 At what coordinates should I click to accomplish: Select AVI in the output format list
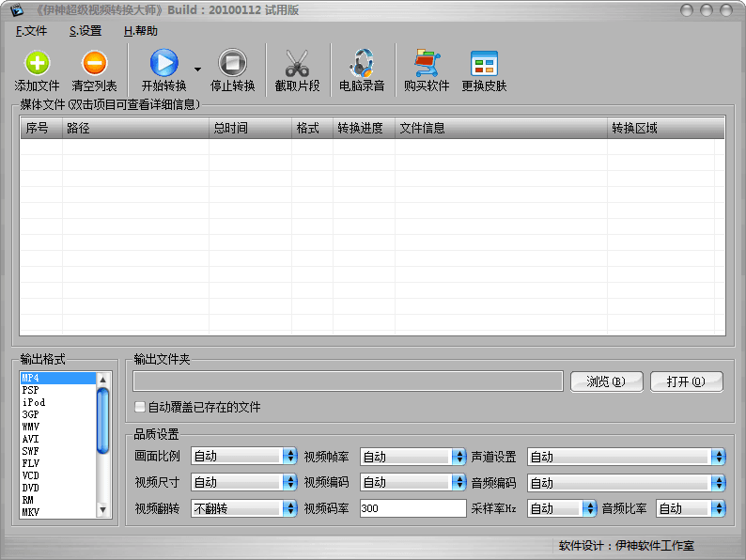click(30, 439)
